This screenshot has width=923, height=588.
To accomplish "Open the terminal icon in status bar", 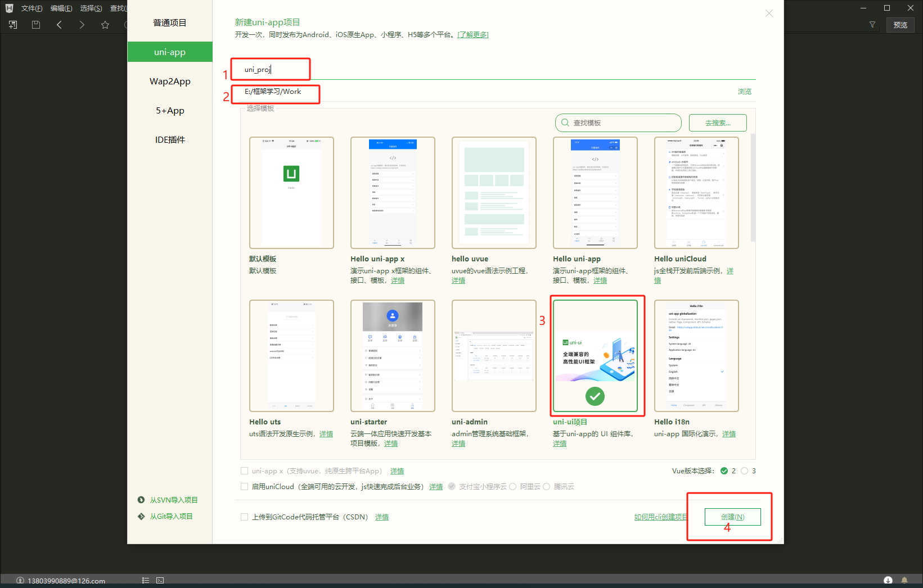I will (160, 581).
